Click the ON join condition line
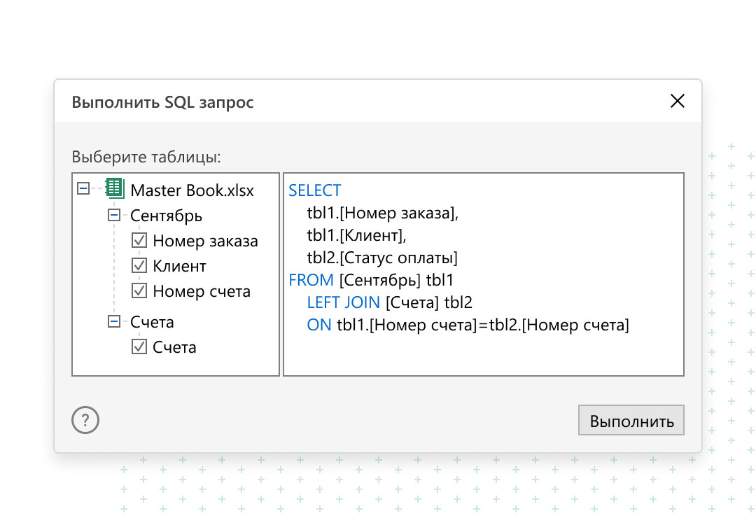The image size is (756, 532). (319, 324)
